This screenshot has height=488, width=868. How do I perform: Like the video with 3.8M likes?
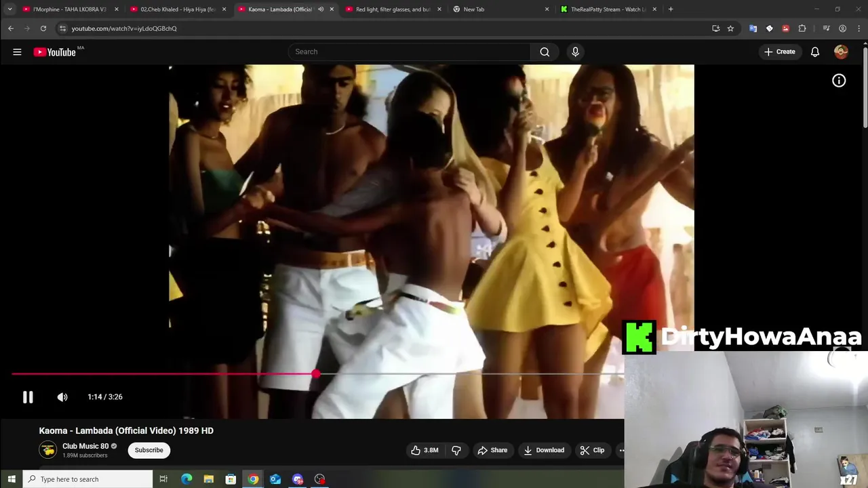(425, 450)
